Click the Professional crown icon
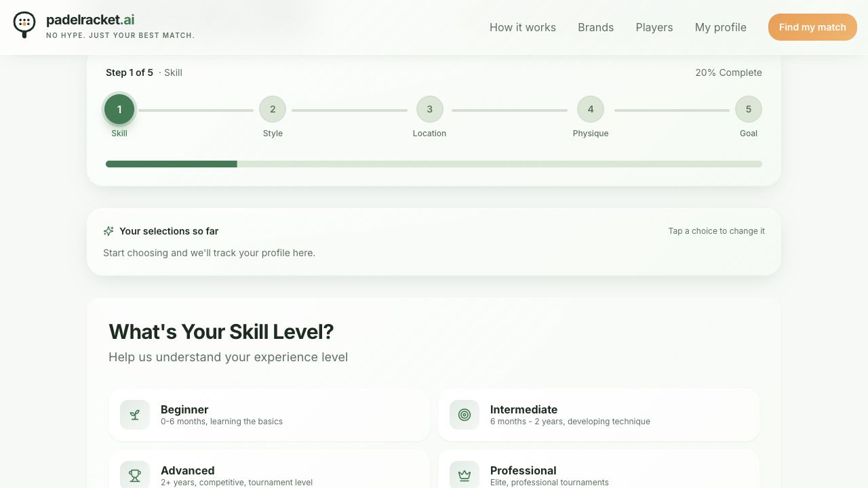Viewport: 868px width, 488px height. (x=465, y=475)
